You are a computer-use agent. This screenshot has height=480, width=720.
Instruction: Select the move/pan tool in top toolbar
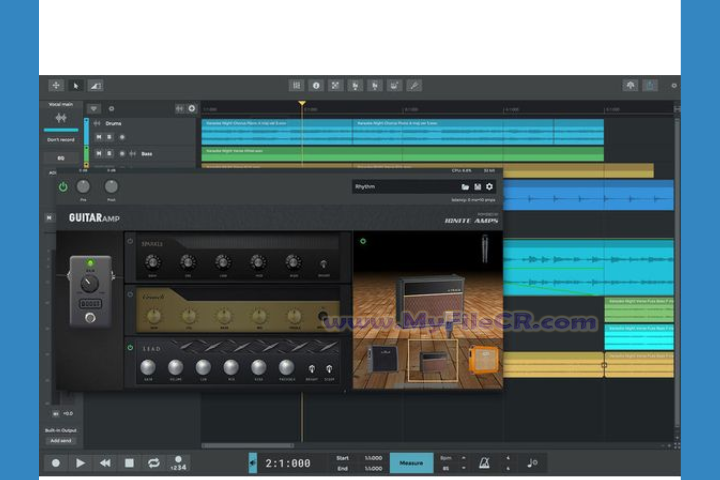56,85
